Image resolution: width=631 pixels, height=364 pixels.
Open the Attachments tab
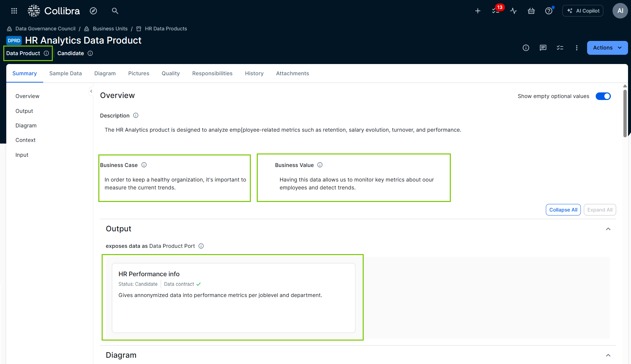click(292, 73)
